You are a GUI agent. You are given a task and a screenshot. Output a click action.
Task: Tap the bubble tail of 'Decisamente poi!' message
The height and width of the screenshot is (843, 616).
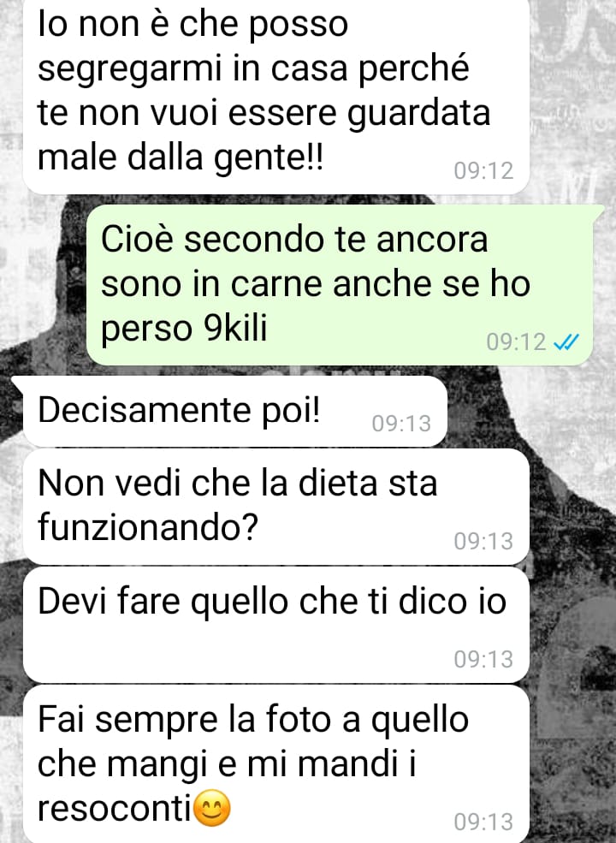[18, 384]
